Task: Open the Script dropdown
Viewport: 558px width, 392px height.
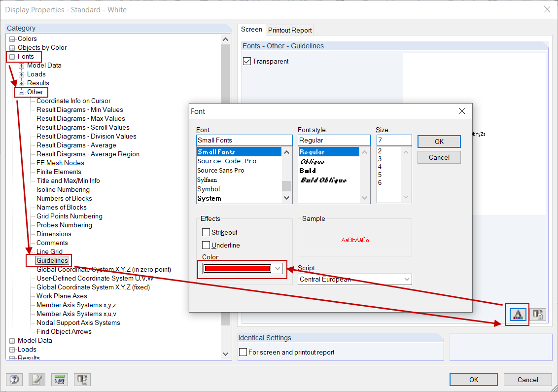Action: [x=408, y=279]
